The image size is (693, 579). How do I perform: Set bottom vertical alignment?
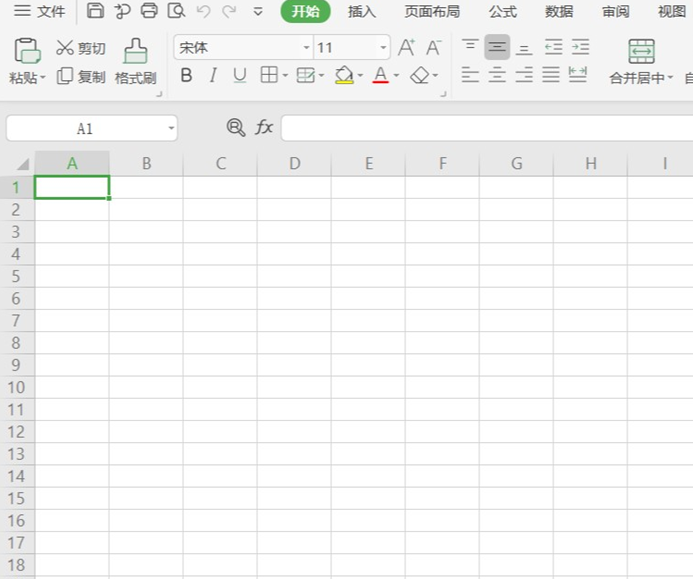click(524, 47)
